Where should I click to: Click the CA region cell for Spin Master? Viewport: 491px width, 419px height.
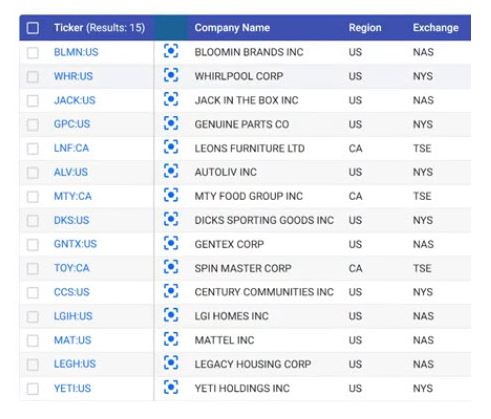click(355, 268)
